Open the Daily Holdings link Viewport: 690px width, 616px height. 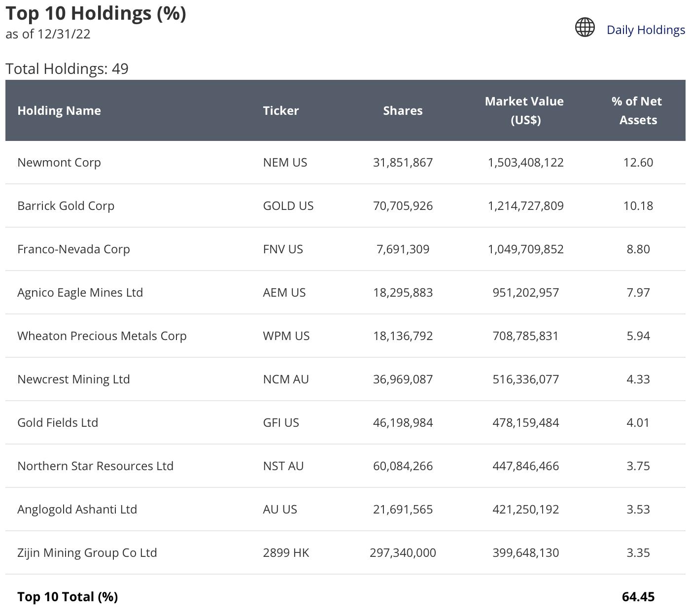click(x=645, y=30)
